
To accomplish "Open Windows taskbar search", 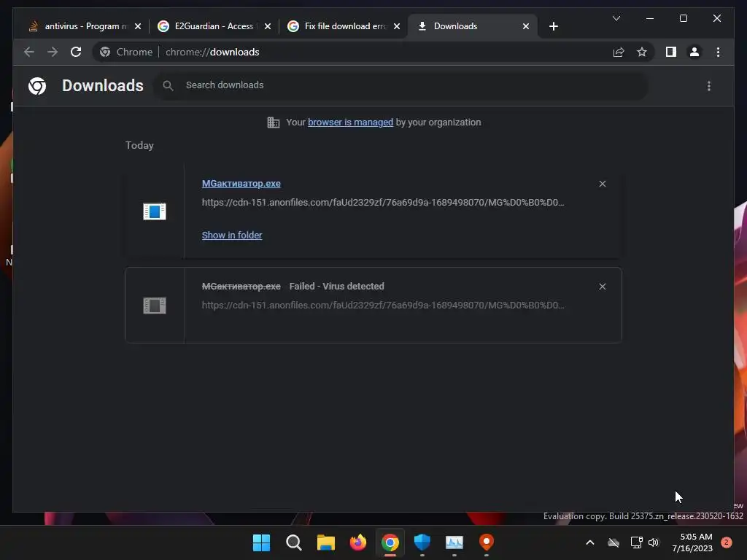I will tap(293, 542).
